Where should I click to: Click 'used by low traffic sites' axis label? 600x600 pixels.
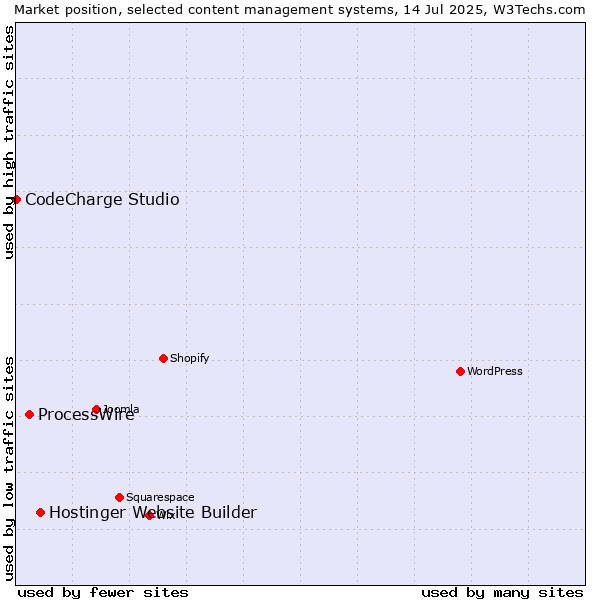pyautogui.click(x=8, y=469)
